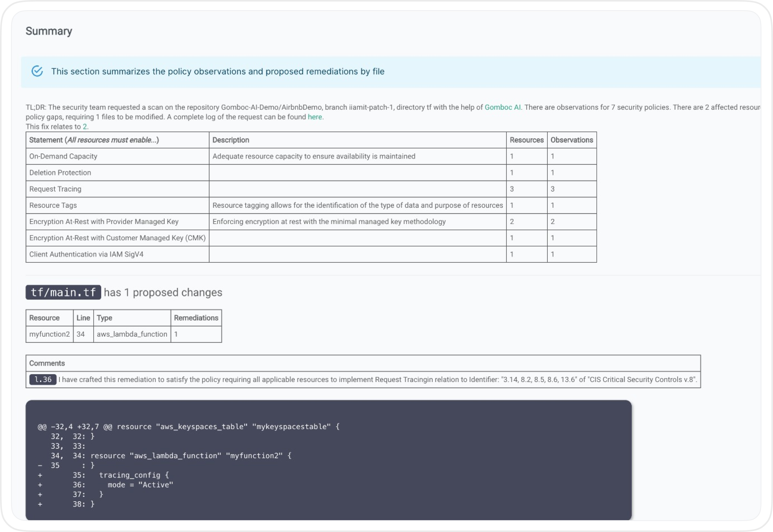Click Encryption At-Rest with Customer Managed Key cell
The width and height of the screenshot is (773, 532).
click(x=117, y=238)
